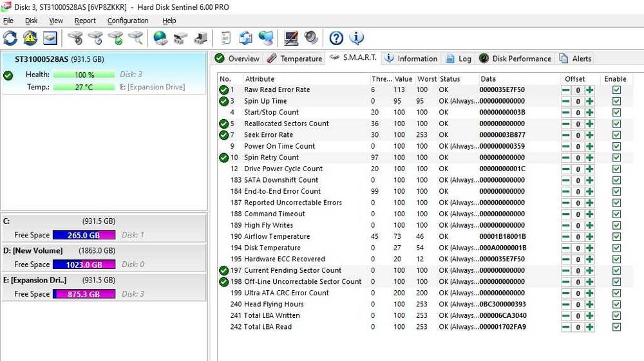Open the Help menu

[x=169, y=21]
